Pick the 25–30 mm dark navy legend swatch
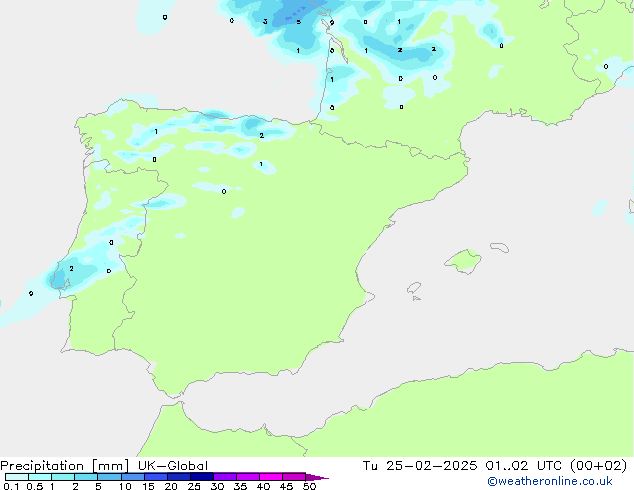The image size is (634, 490). click(x=202, y=477)
